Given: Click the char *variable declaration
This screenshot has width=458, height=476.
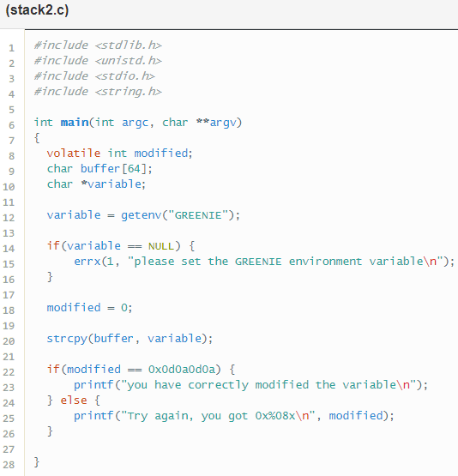Looking at the screenshot, I should point(96,184).
